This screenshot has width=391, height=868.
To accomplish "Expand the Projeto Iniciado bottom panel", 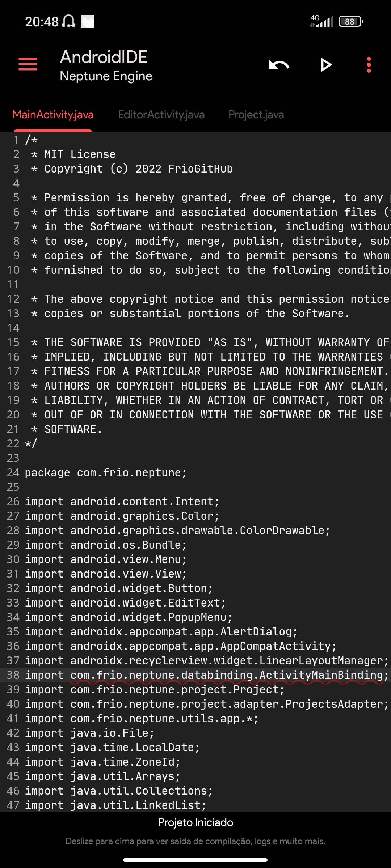I will (x=195, y=822).
